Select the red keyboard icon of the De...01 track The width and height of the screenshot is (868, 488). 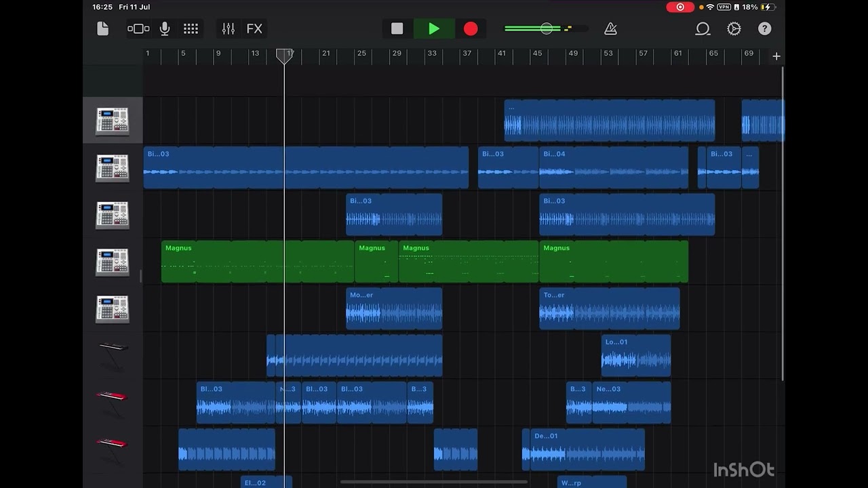click(113, 449)
